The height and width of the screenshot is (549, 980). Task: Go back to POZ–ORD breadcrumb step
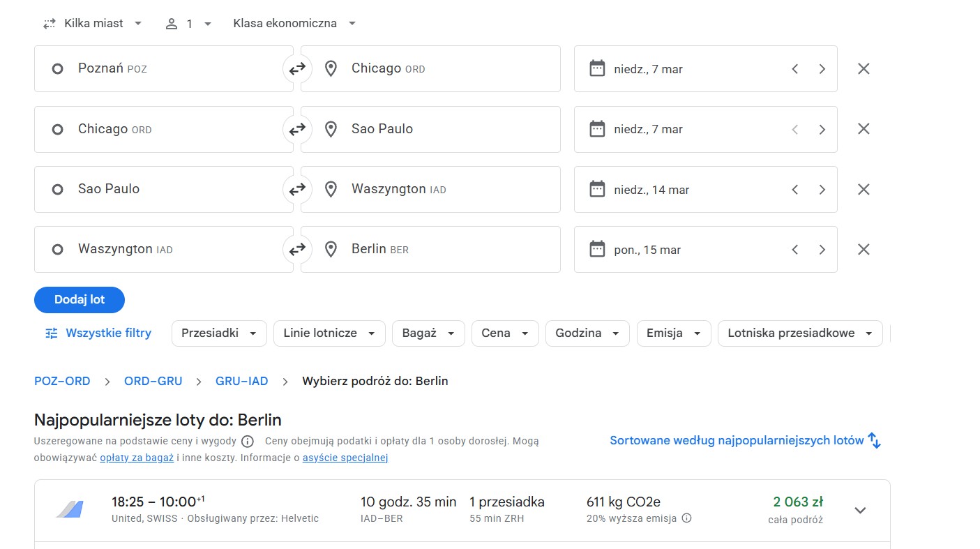62,381
